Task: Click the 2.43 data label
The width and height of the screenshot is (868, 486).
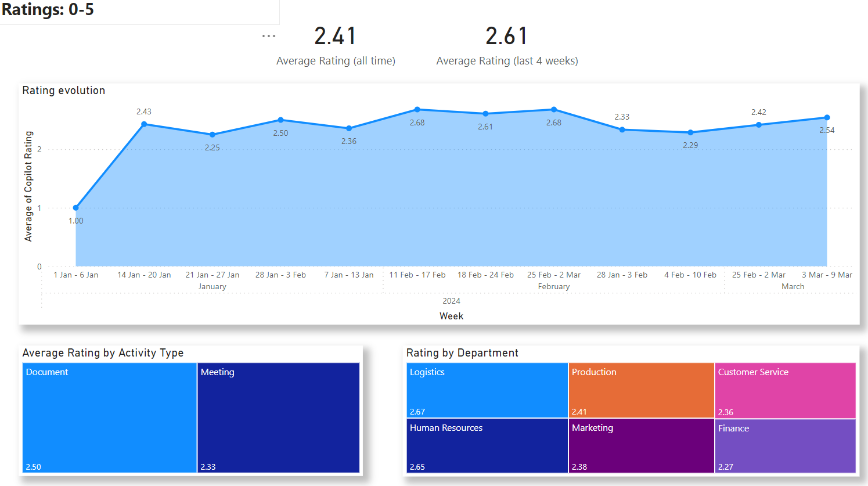Action: pyautogui.click(x=144, y=111)
